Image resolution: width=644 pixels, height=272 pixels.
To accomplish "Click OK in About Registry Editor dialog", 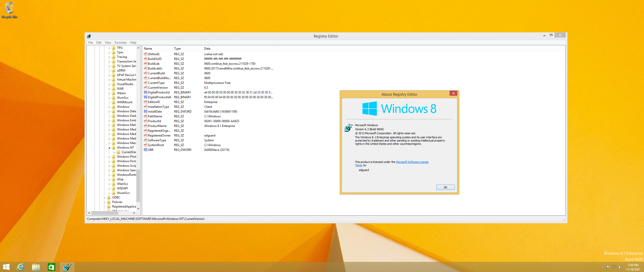I will (x=445, y=187).
